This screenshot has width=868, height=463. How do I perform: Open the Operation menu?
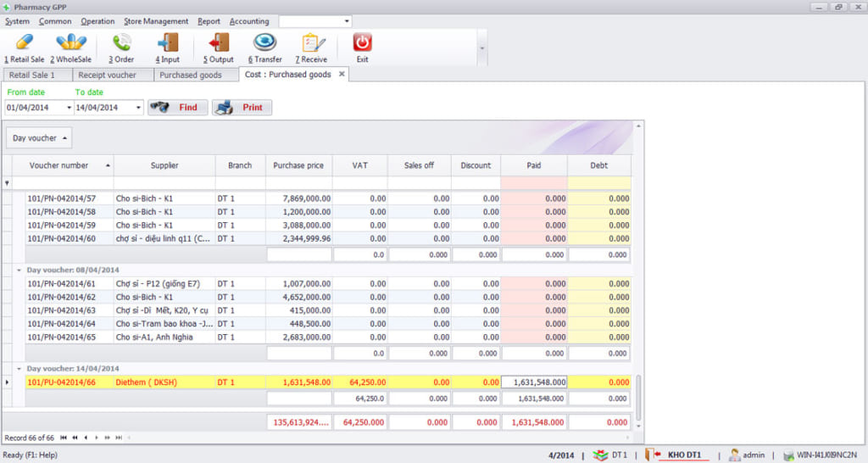pyautogui.click(x=97, y=21)
